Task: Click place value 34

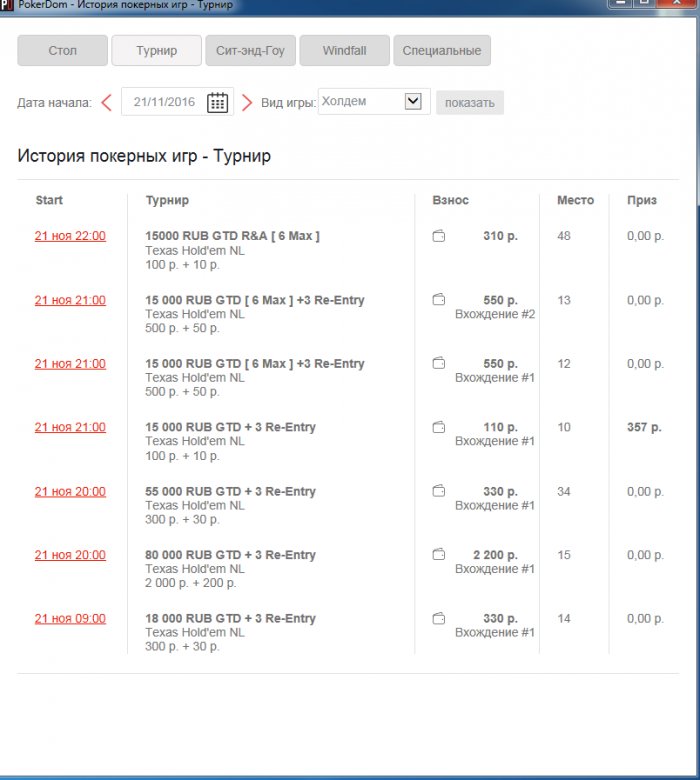Action: pyautogui.click(x=564, y=491)
